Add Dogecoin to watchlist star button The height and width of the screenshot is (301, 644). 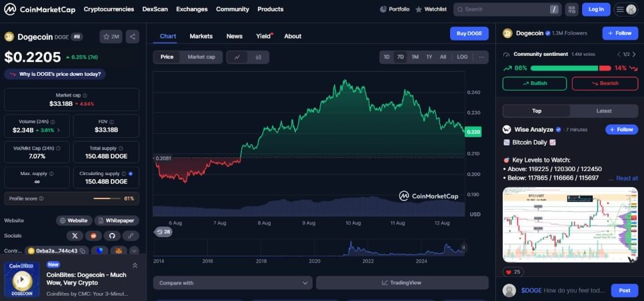coord(111,37)
